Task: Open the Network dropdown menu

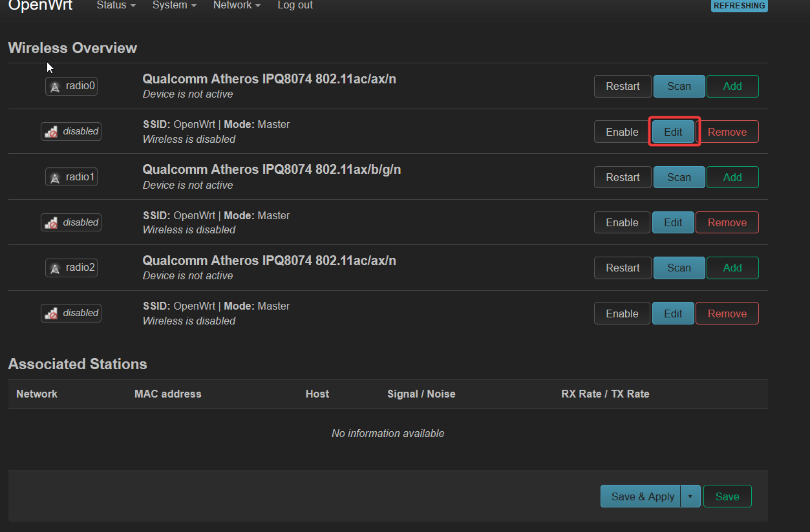Action: (237, 5)
